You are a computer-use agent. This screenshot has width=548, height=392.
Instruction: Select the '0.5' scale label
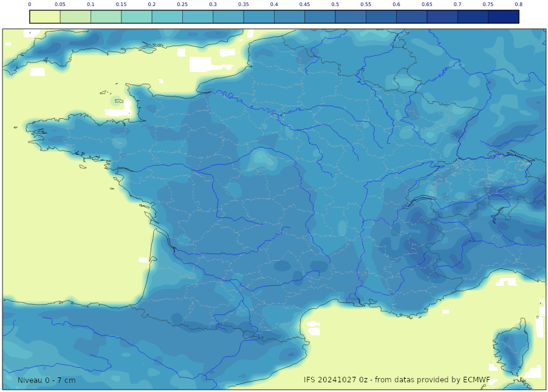click(335, 4)
